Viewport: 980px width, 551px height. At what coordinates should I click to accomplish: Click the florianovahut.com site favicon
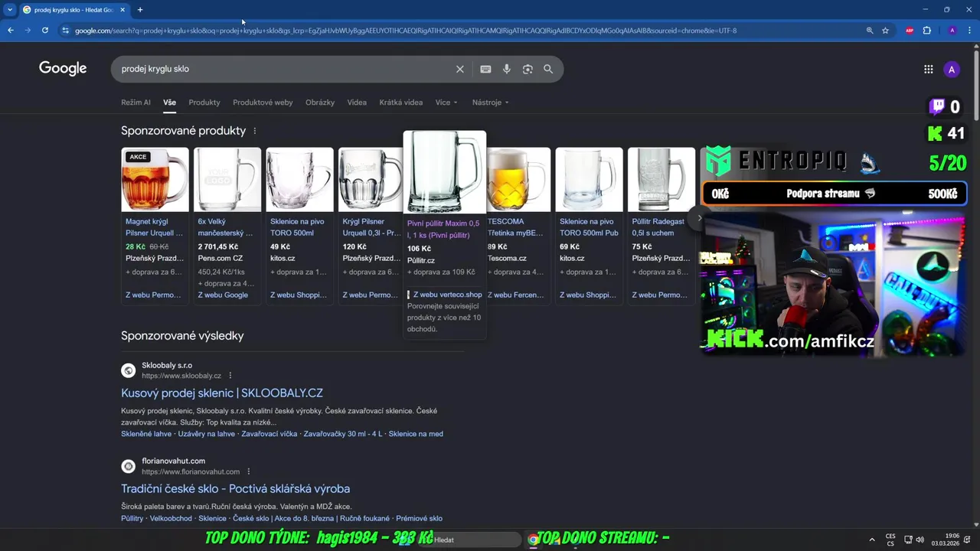tap(129, 466)
